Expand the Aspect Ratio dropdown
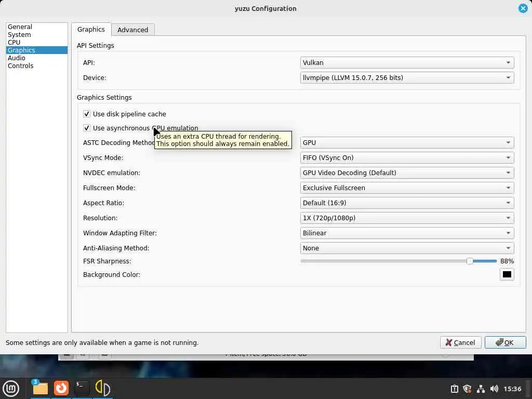Image resolution: width=532 pixels, height=399 pixels. point(407,203)
